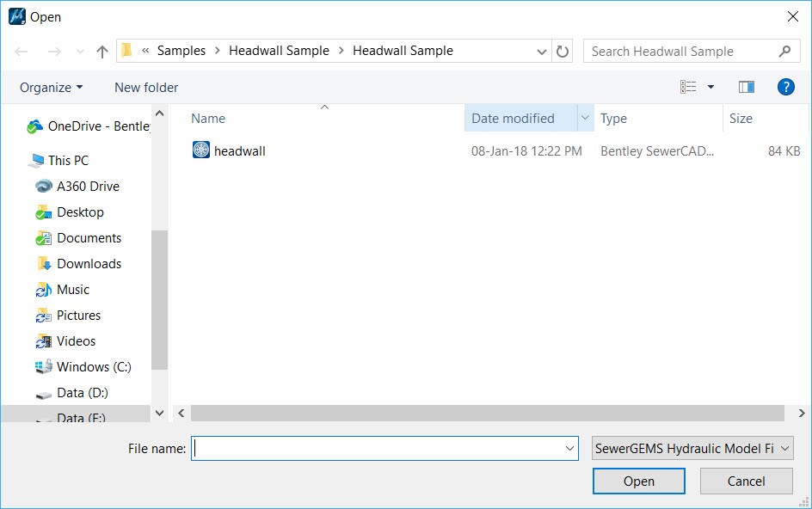Image resolution: width=812 pixels, height=509 pixels.
Task: Open the view options dropdown arrow
Action: pos(710,87)
